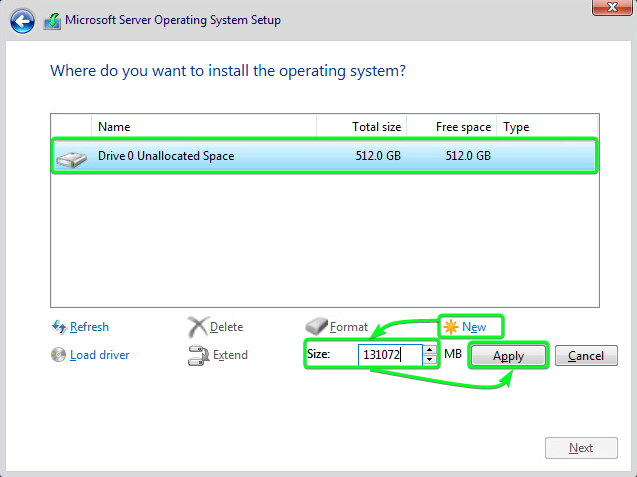Click the Refresh arrows icon
This screenshot has height=477, width=637.
coord(59,326)
